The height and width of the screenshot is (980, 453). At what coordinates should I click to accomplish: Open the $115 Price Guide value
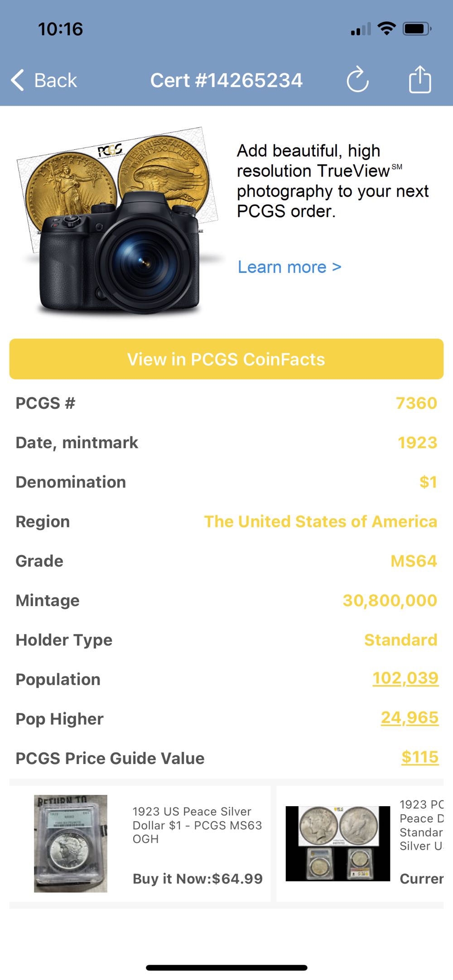(419, 757)
